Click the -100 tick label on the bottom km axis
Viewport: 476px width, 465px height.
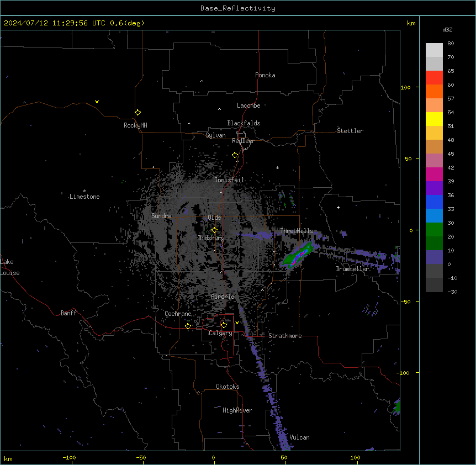69,457
